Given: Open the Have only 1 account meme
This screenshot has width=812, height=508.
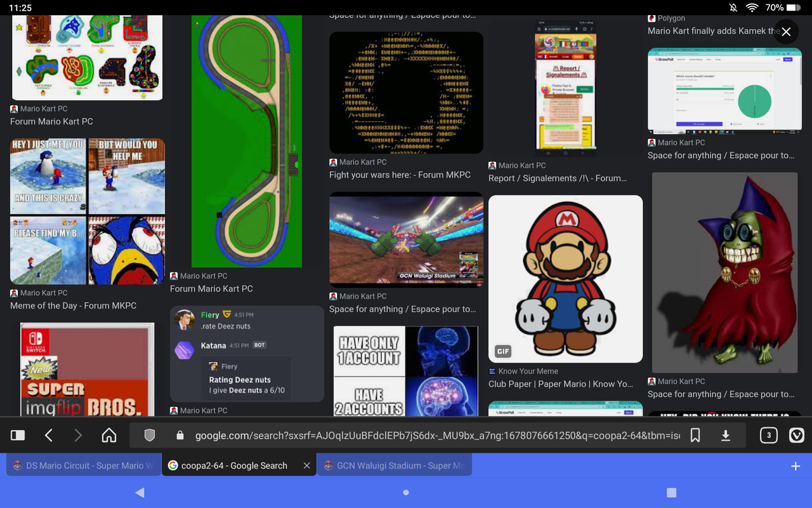Looking at the screenshot, I should click(x=406, y=371).
